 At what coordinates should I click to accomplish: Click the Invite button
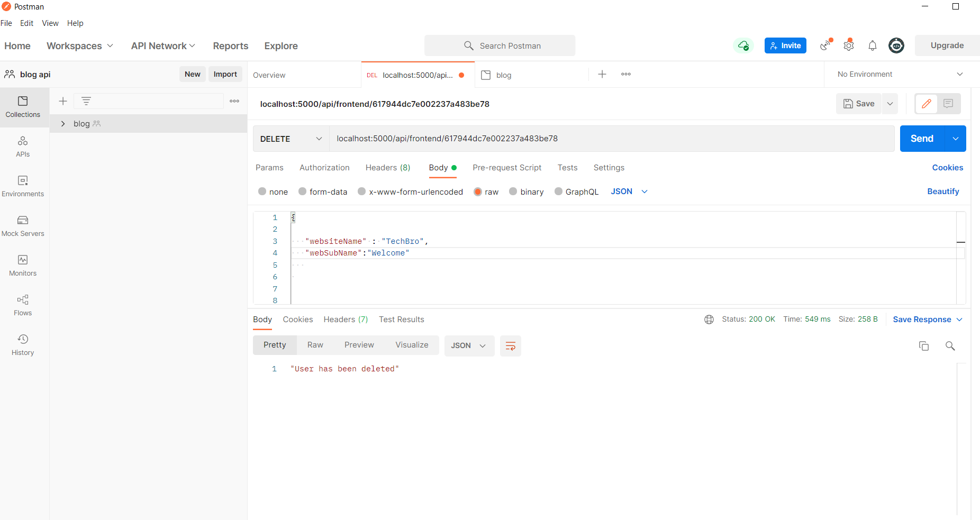[785, 45]
